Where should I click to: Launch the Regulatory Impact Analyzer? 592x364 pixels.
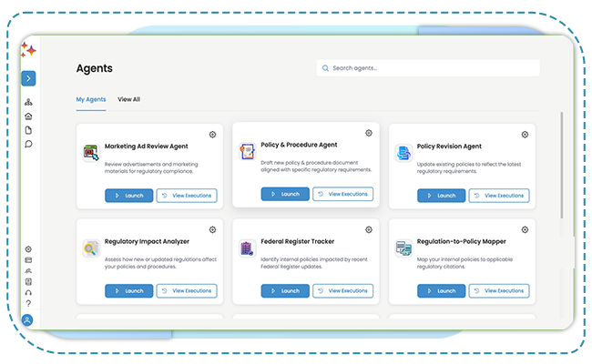129,291
